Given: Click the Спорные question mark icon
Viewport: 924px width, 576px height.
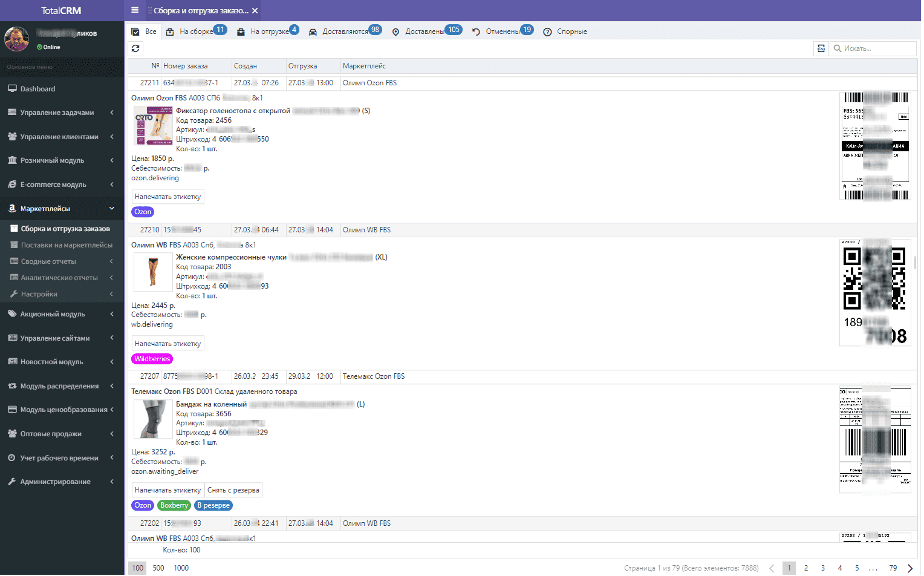Looking at the screenshot, I should pyautogui.click(x=547, y=32).
